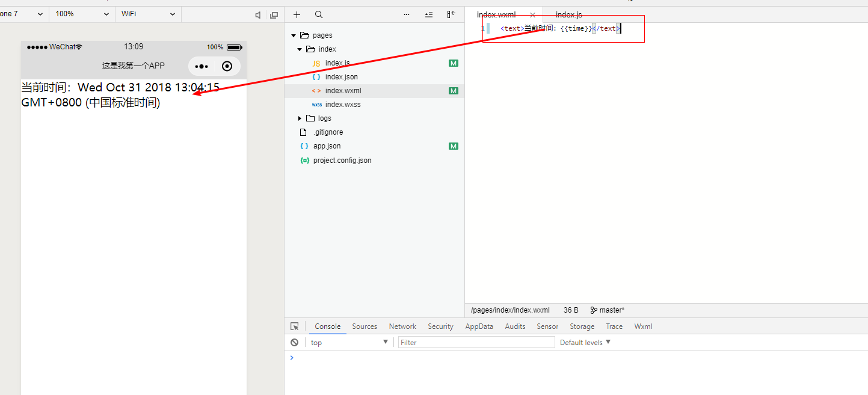This screenshot has width=868, height=395.
Task: Open the 100% zoom dropdown
Action: pos(82,14)
